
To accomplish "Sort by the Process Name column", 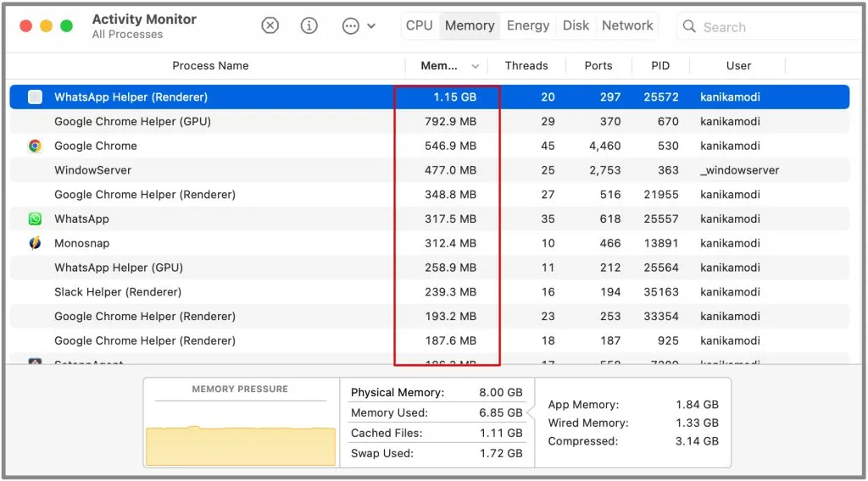I will coord(210,66).
